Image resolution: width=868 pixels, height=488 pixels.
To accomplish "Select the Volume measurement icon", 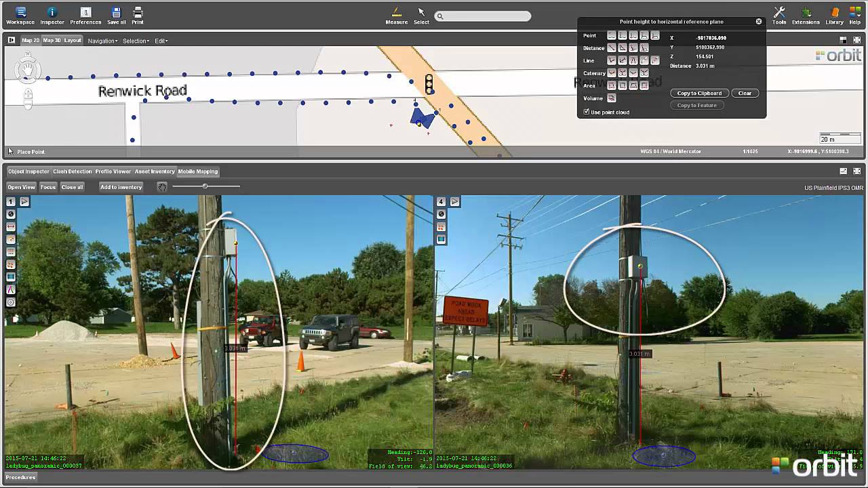I will [x=612, y=98].
